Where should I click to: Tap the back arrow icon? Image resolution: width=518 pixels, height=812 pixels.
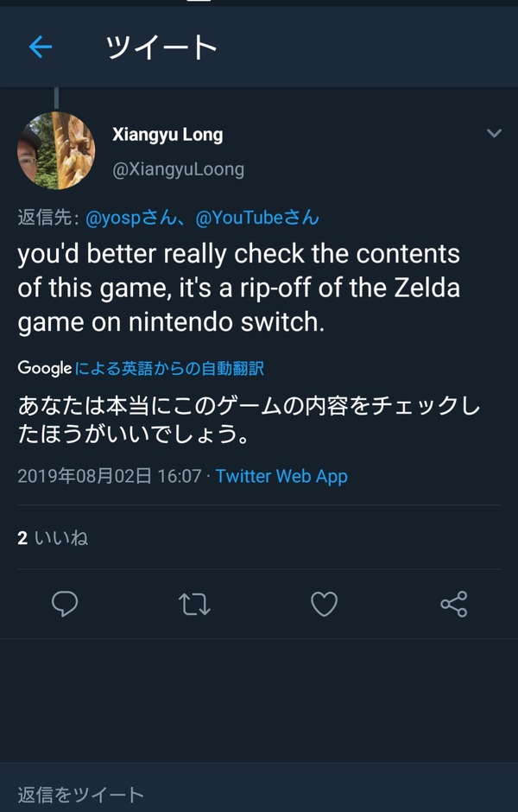click(x=41, y=48)
